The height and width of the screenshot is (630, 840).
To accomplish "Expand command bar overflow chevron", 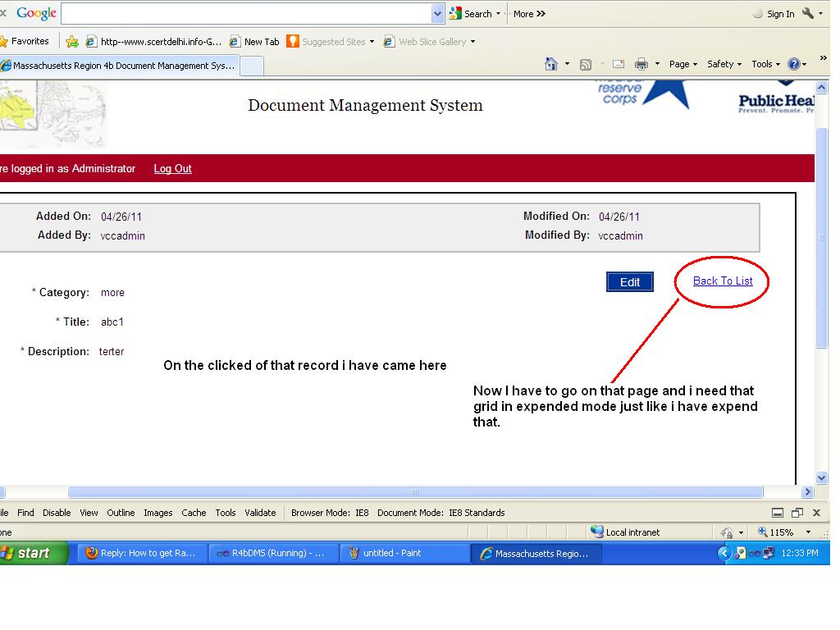I will pyautogui.click(x=824, y=57).
